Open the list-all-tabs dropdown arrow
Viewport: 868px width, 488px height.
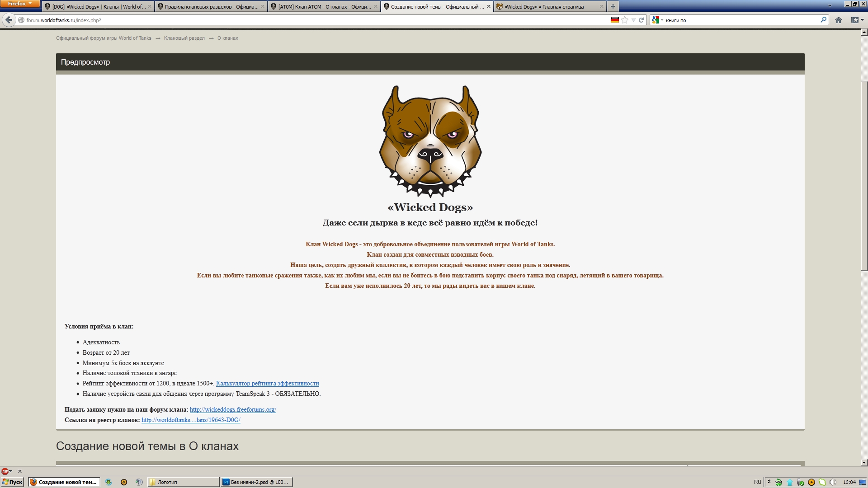(x=830, y=6)
